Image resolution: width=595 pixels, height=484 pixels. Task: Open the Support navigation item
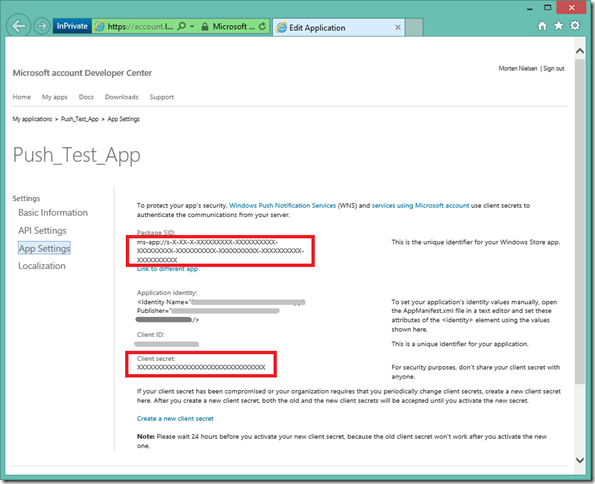[162, 97]
